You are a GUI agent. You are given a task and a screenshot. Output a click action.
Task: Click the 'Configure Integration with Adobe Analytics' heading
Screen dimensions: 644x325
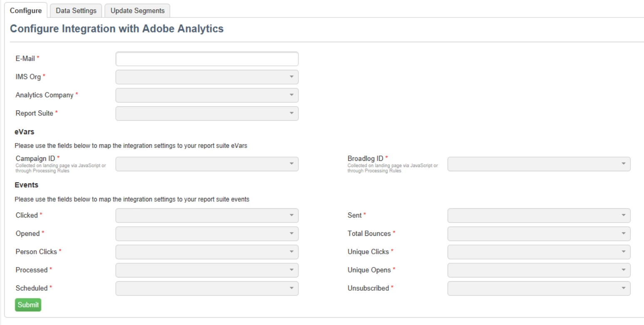point(117,29)
